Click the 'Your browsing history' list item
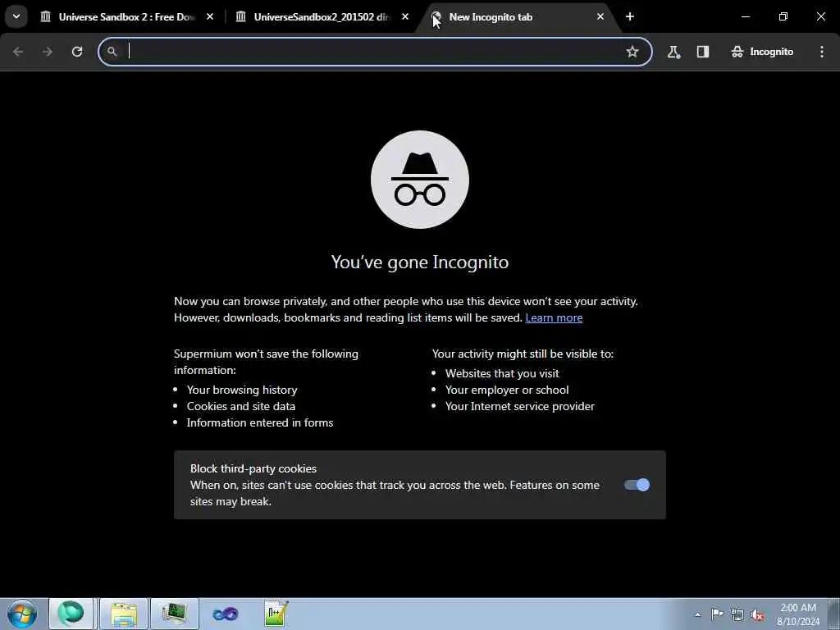The height and width of the screenshot is (630, 840). tap(242, 390)
